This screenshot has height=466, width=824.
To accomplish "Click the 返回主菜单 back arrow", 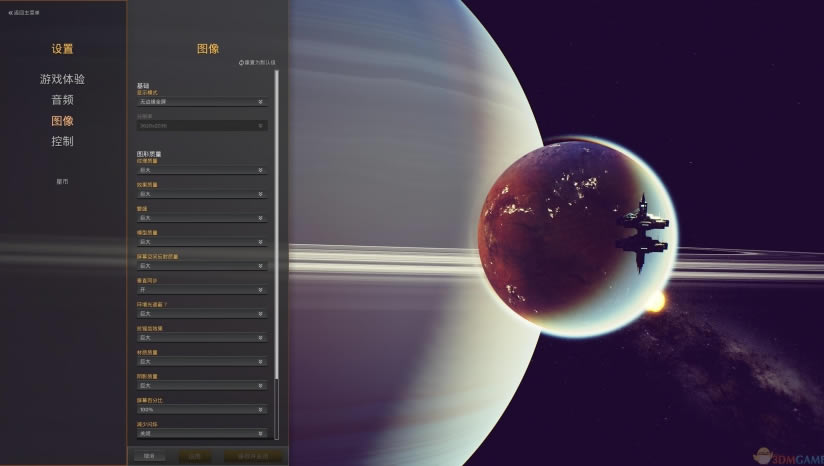I will pos(11,13).
